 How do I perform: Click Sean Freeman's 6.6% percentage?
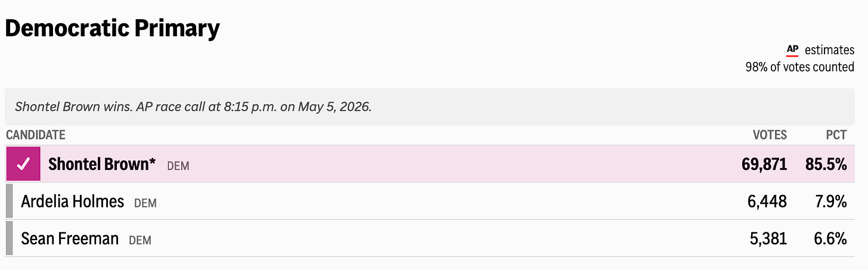pyautogui.click(x=830, y=239)
